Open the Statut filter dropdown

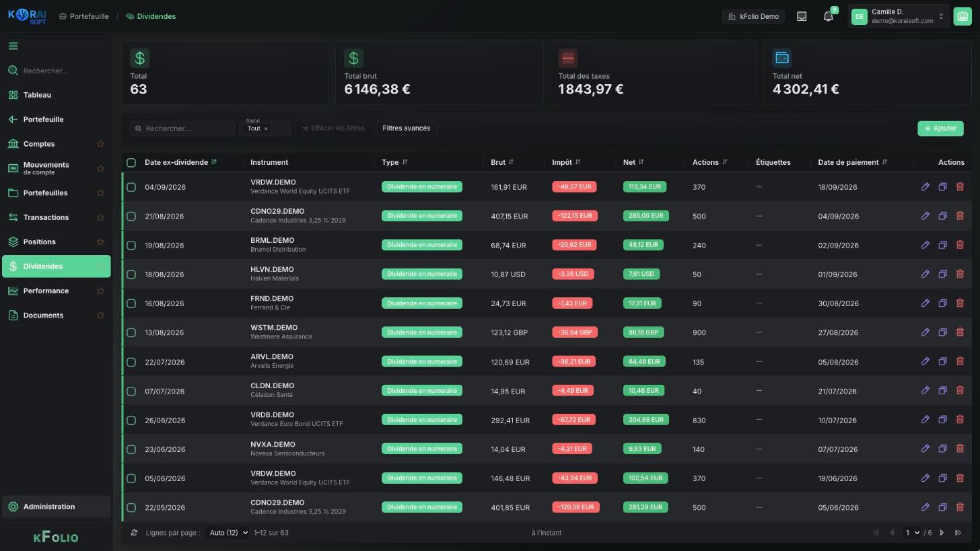(x=265, y=128)
